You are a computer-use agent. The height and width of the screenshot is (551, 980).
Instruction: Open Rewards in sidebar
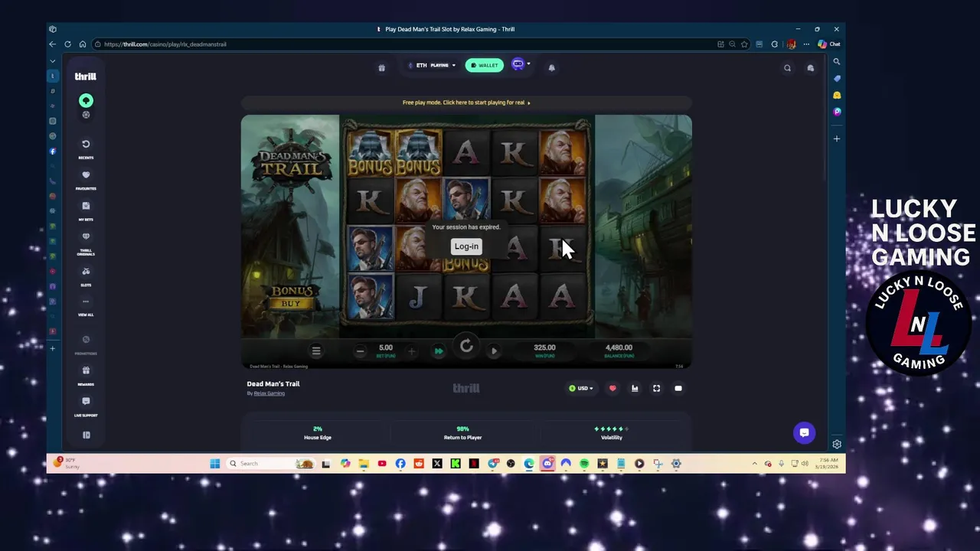tap(86, 375)
